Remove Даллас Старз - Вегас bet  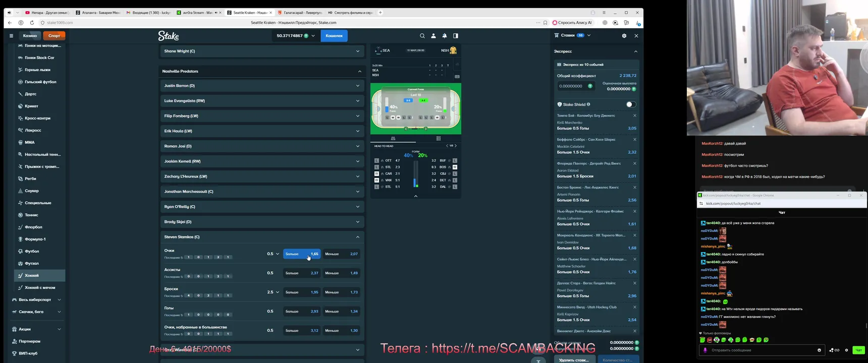coord(635,283)
